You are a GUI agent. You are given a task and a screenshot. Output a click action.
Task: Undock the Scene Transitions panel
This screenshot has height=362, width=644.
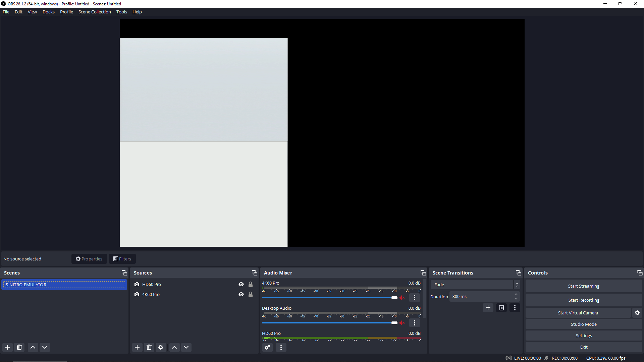pyautogui.click(x=518, y=273)
